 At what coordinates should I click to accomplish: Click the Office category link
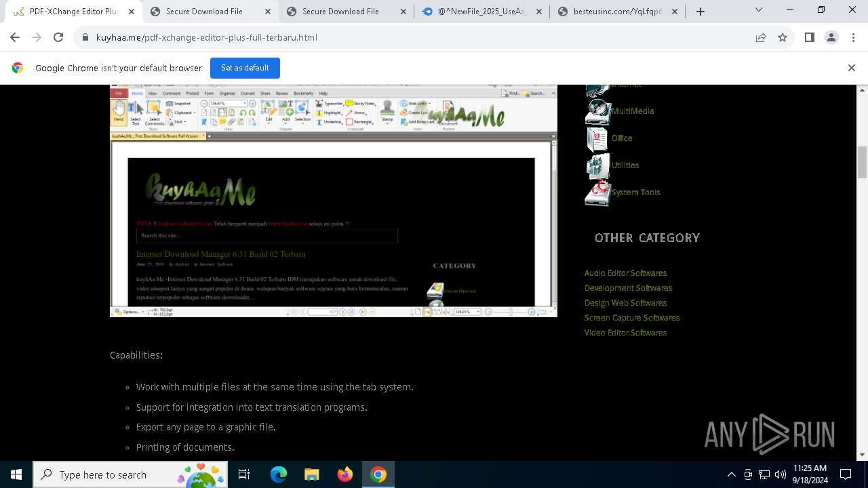(622, 138)
